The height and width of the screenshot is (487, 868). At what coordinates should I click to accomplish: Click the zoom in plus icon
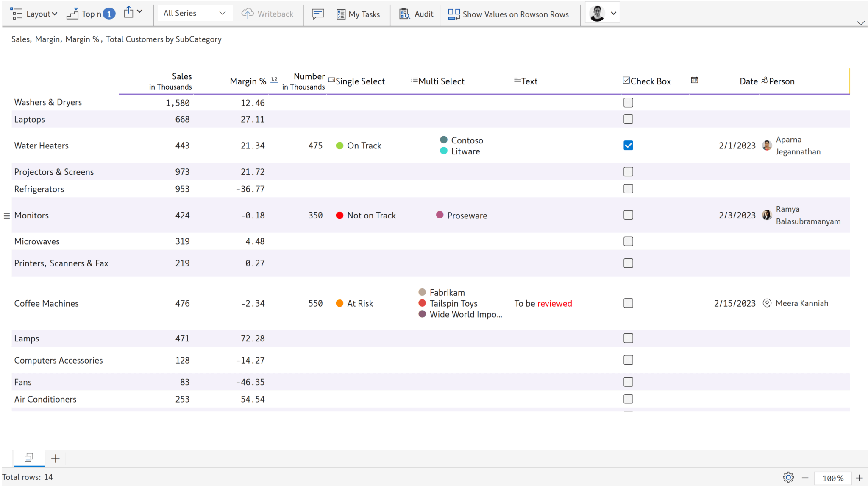click(859, 478)
